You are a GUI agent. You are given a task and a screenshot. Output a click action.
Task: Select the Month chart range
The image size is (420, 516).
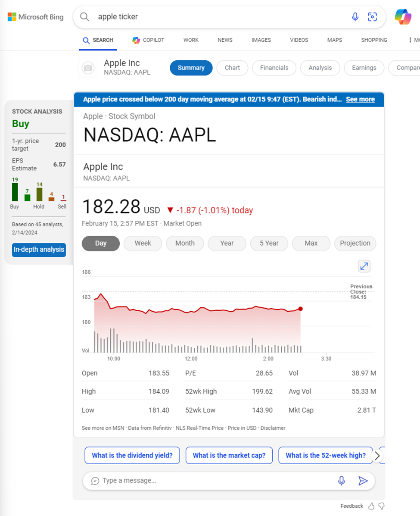[185, 244]
